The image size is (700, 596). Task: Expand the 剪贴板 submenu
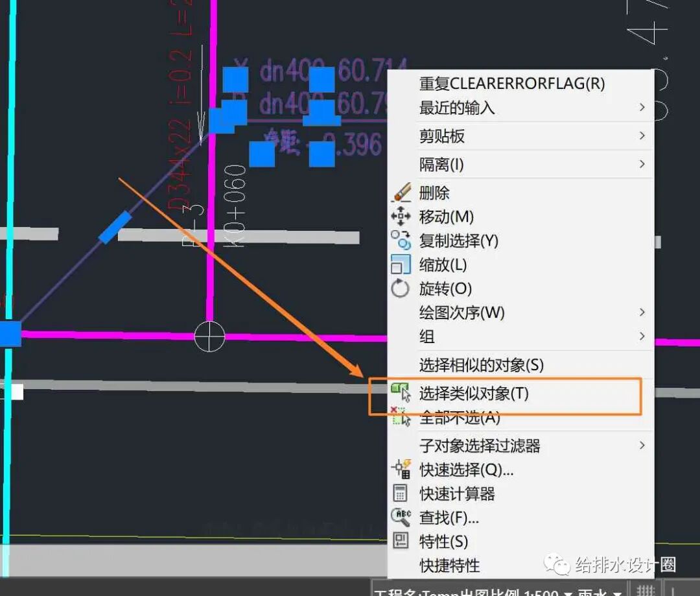click(x=520, y=136)
